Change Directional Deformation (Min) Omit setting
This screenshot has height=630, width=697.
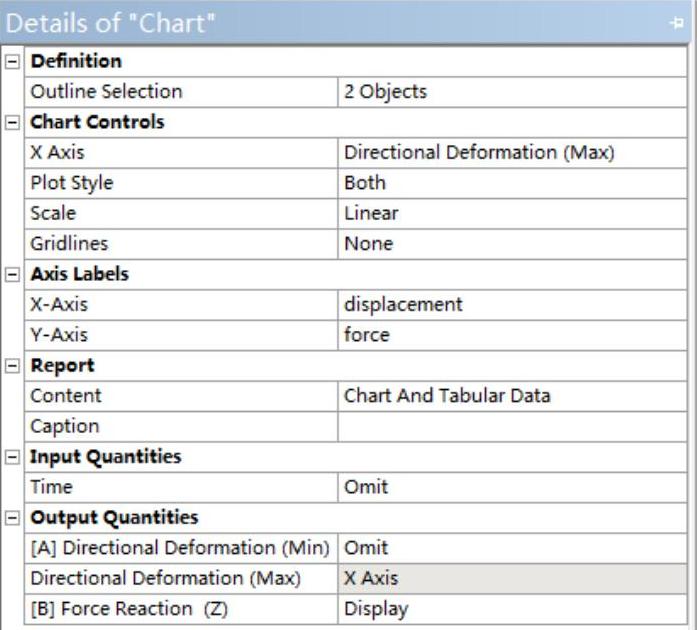514,548
